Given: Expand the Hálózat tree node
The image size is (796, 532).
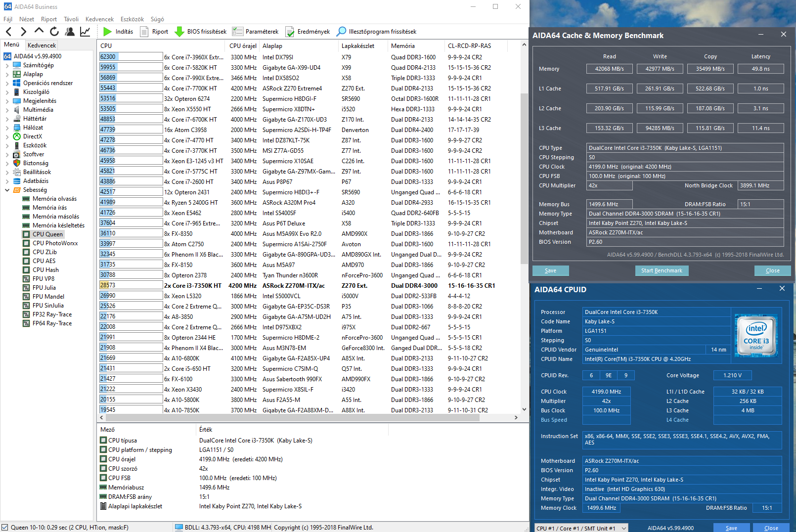Looking at the screenshot, I should click(x=7, y=128).
